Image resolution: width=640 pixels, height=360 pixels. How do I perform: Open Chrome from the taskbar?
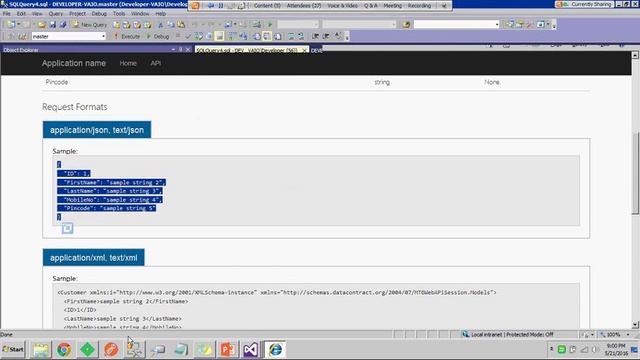coord(64,349)
